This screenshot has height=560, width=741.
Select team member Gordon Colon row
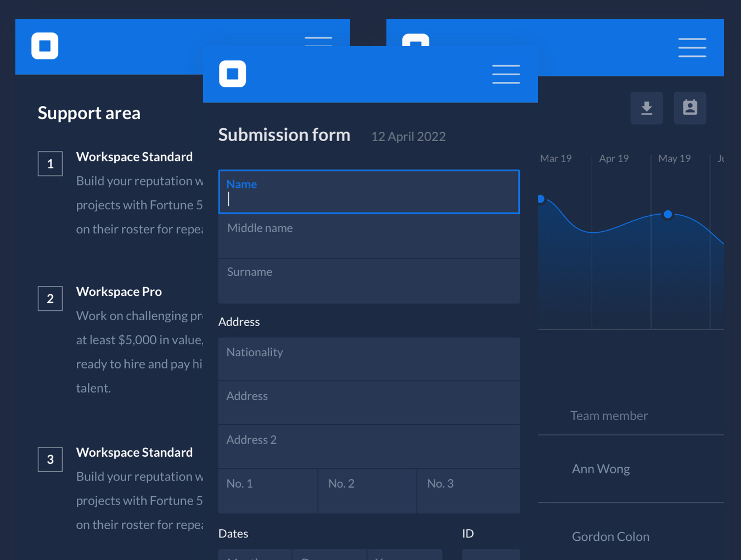pyautogui.click(x=630, y=536)
